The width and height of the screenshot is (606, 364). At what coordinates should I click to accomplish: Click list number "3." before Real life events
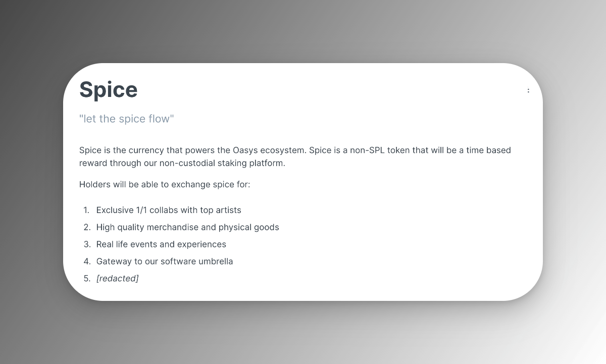[x=87, y=244]
